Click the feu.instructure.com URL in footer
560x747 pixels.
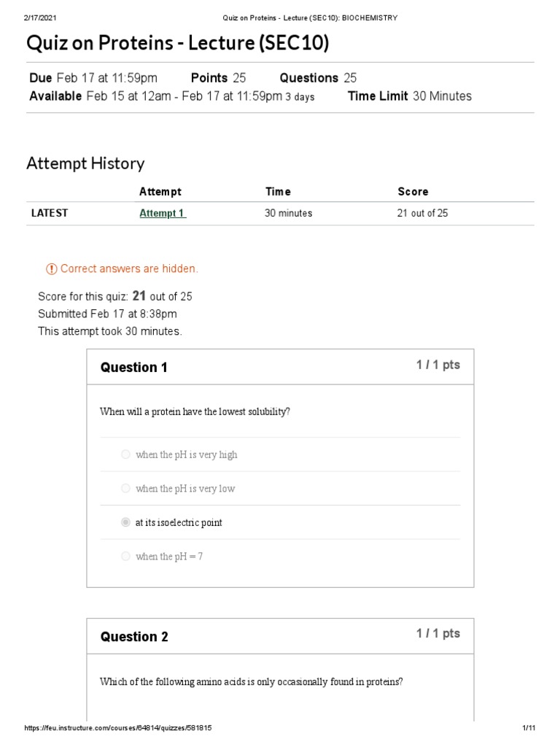click(118, 729)
